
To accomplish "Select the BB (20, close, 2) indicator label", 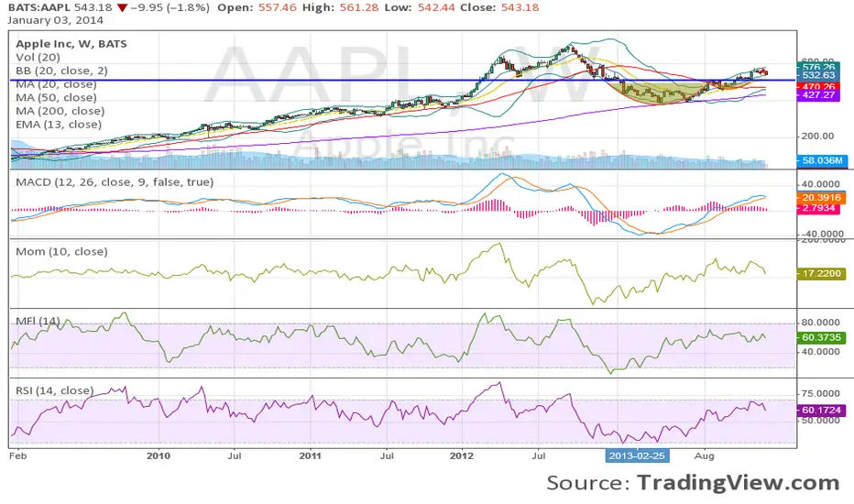I will 61,71.
